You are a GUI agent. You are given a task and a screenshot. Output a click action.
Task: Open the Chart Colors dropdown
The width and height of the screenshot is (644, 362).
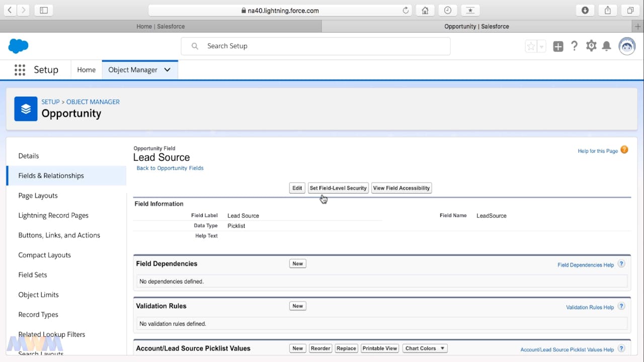425,348
